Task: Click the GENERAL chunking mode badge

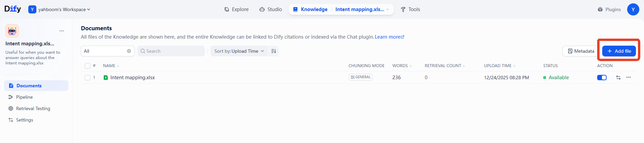Action: 360,77
